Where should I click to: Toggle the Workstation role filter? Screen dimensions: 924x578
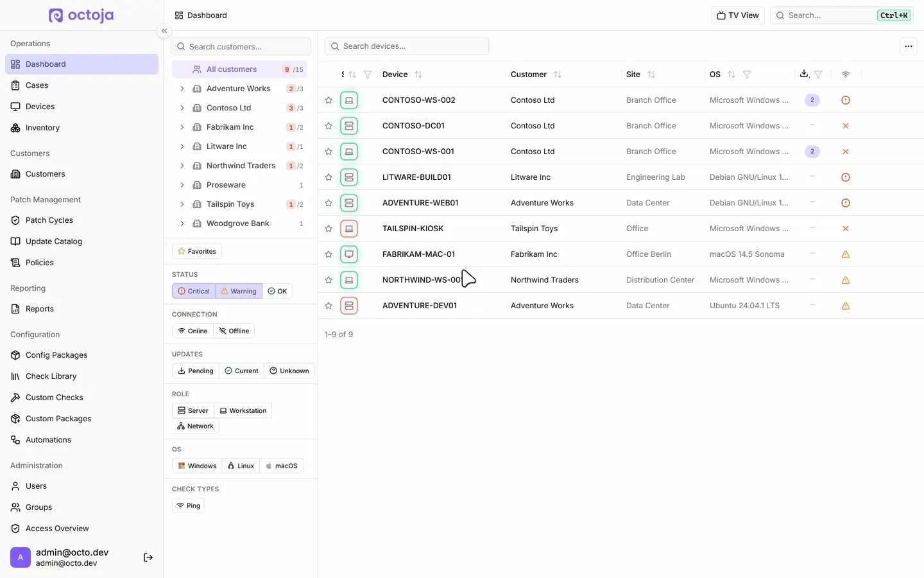point(243,410)
